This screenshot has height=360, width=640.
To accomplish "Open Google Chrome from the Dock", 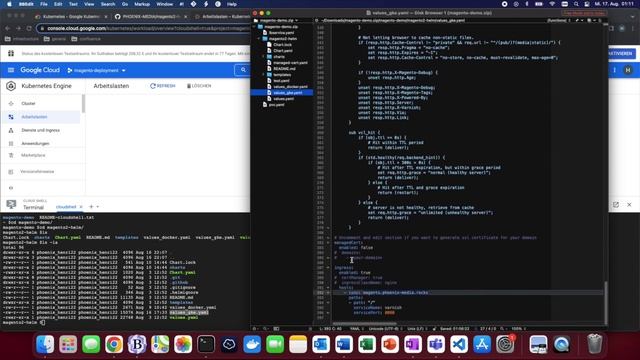I will [x=114, y=344].
